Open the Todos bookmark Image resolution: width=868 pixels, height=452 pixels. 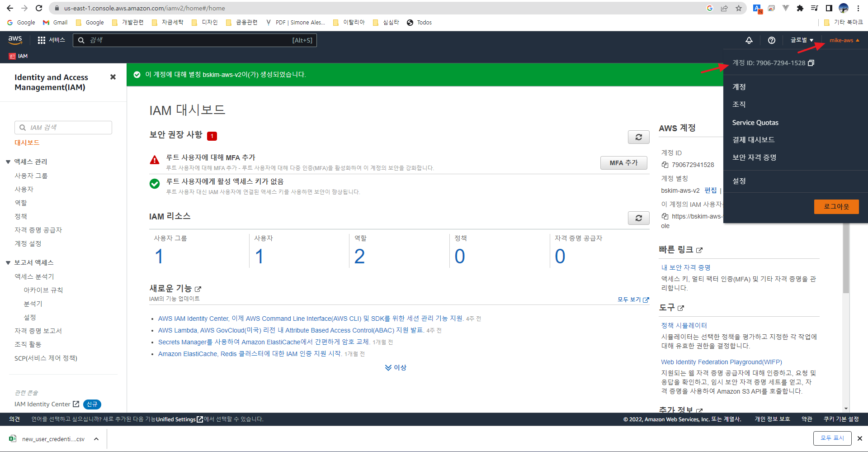pyautogui.click(x=419, y=22)
